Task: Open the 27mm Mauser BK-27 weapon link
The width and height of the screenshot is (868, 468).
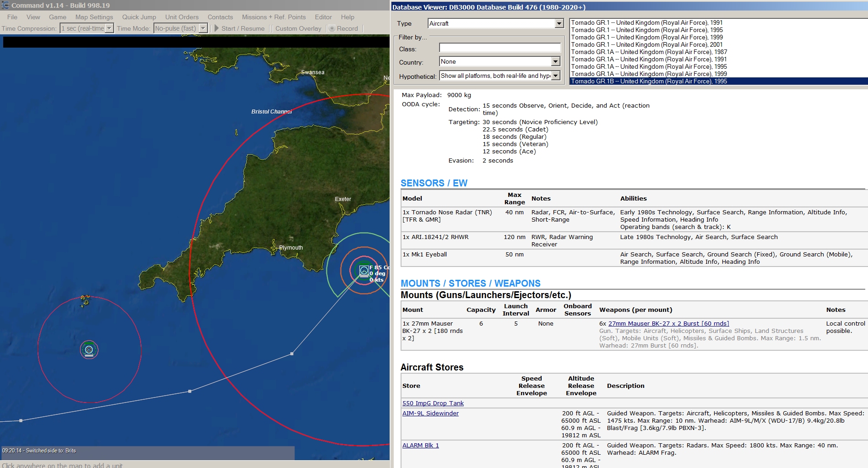Action: click(x=668, y=324)
